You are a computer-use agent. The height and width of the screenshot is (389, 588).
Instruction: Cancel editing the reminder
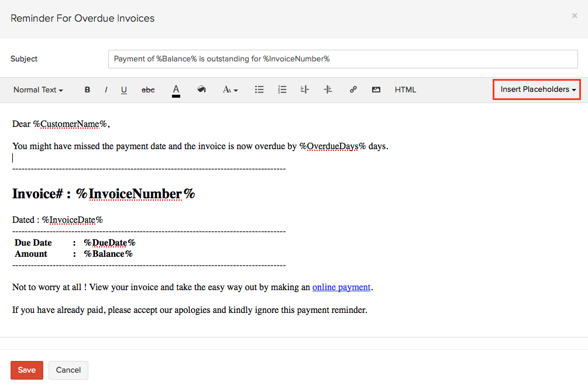tap(68, 370)
